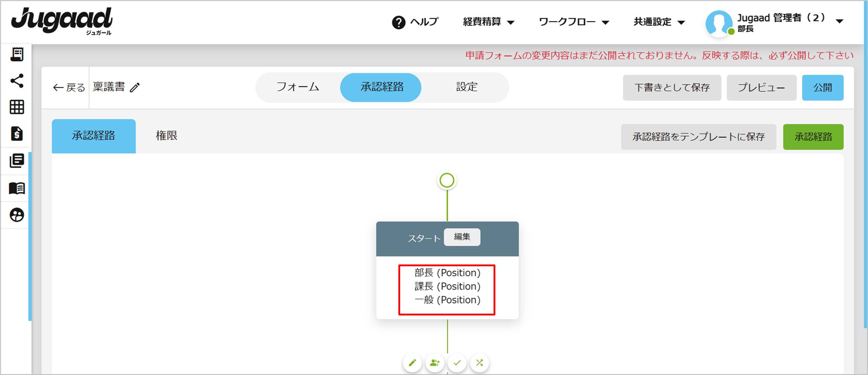Expand the 共通設定 dropdown menu
The width and height of the screenshot is (868, 375).
tap(659, 22)
